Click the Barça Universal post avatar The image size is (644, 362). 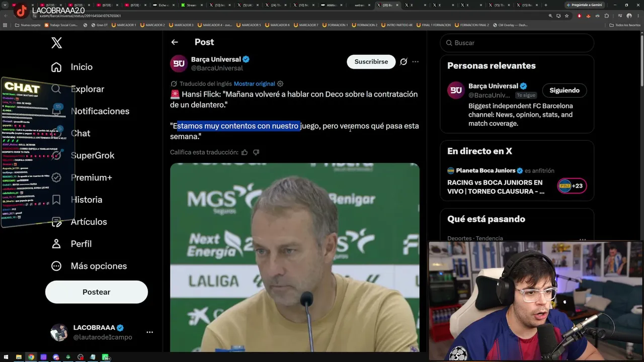pyautogui.click(x=179, y=63)
